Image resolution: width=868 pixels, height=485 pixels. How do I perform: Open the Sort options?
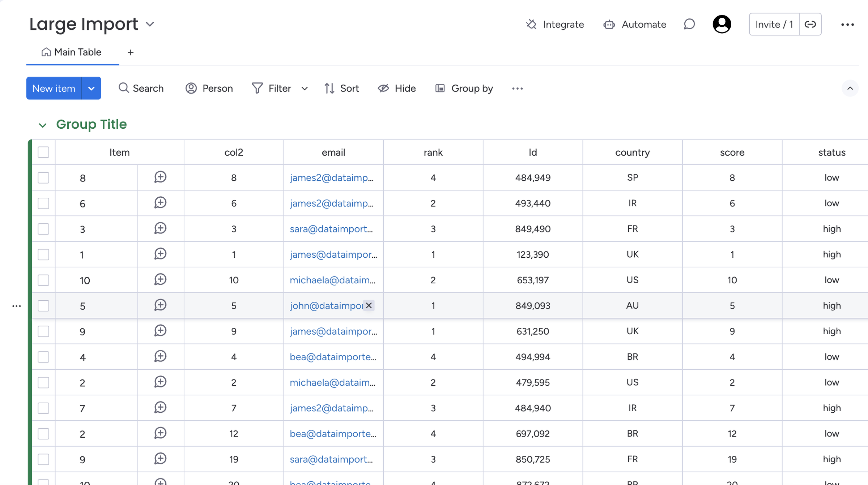(x=341, y=88)
